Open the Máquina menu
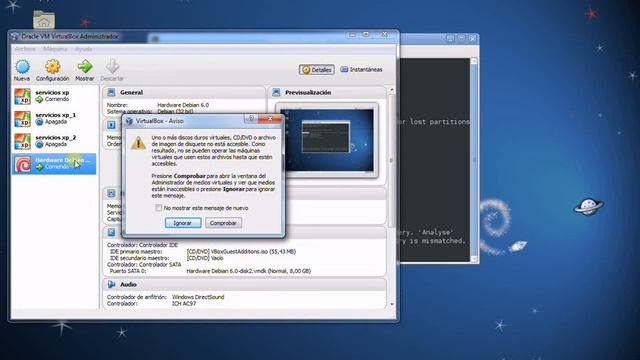 pyautogui.click(x=55, y=49)
